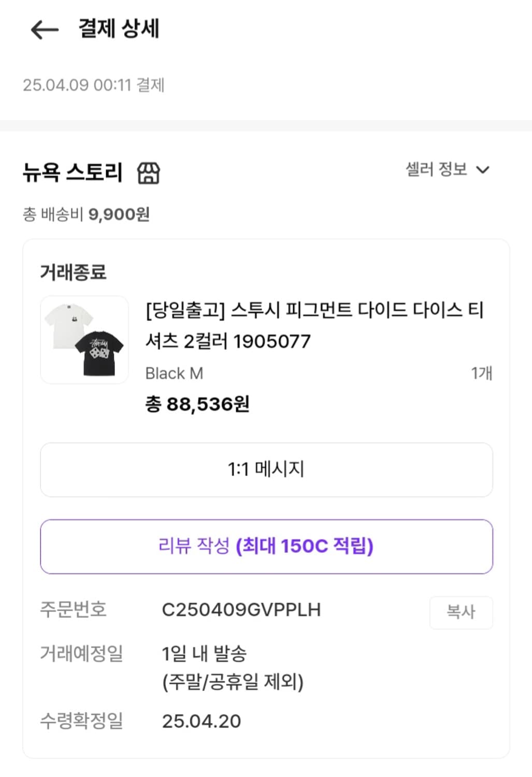Tap the 셀러 정보 label
The width and height of the screenshot is (532, 777).
tap(436, 169)
